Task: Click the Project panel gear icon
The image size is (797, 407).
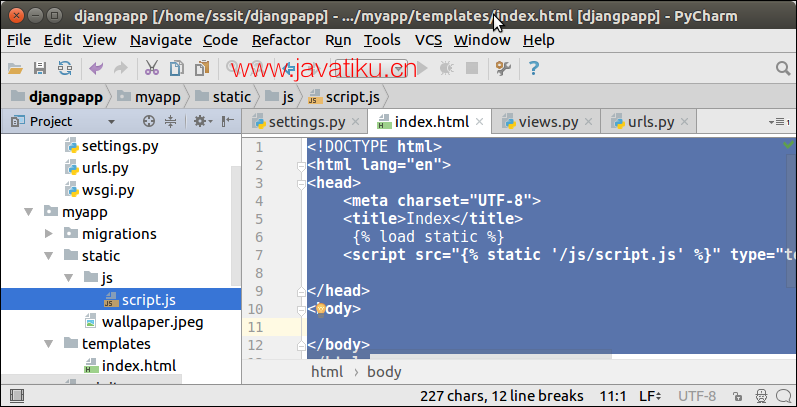Action: [199, 121]
